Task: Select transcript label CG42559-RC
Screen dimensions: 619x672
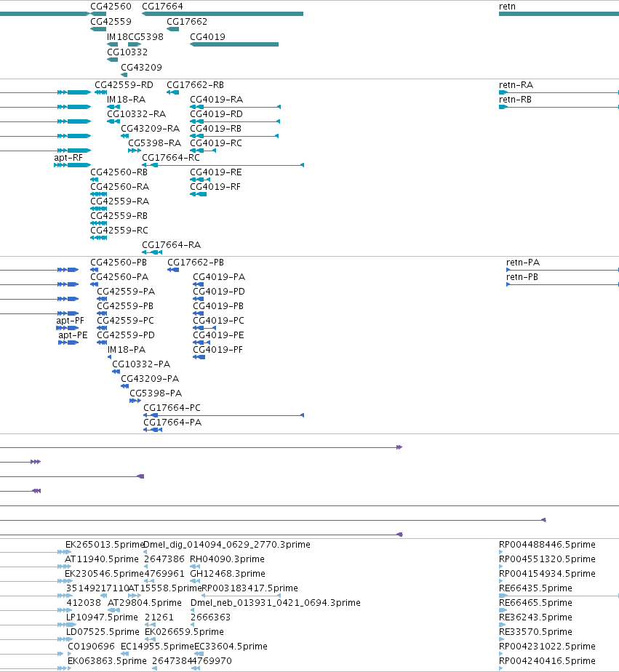Action: click(x=119, y=231)
